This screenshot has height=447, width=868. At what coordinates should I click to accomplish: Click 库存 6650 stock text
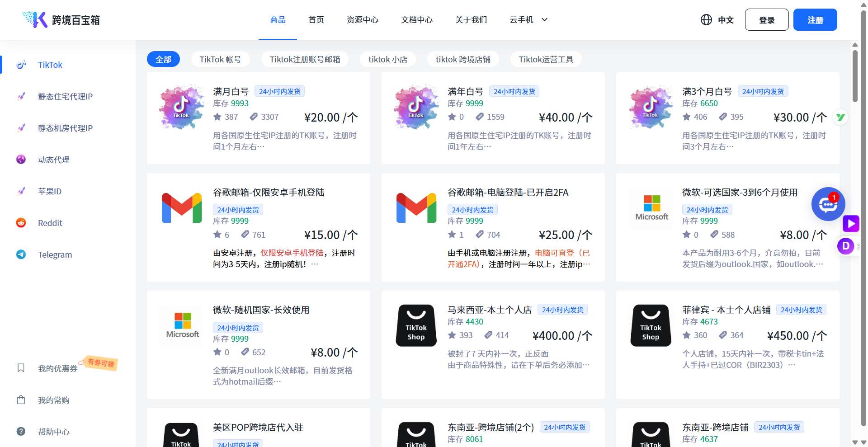pyautogui.click(x=700, y=104)
